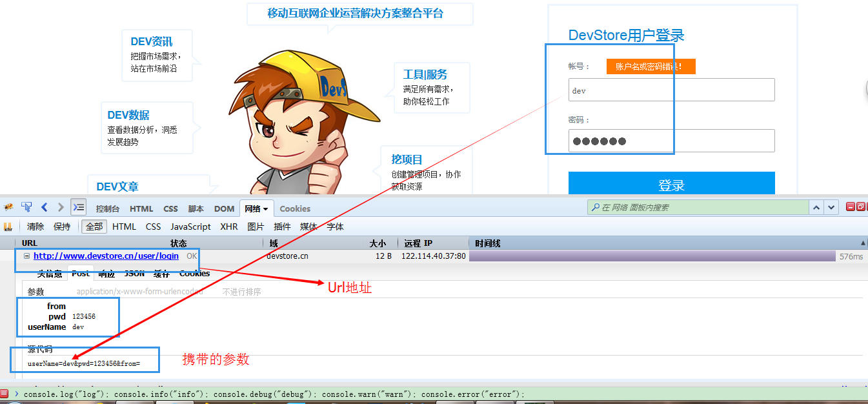
Task: Filter requests by 媒体
Action: click(x=308, y=227)
